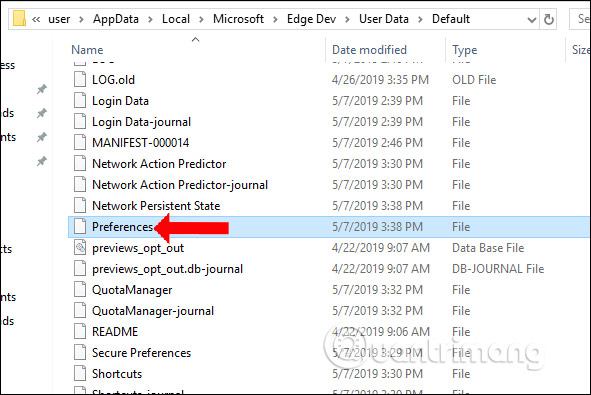Select the Network Action Predictor file name
Viewport: 591px width, 395px height.
pyautogui.click(x=159, y=164)
